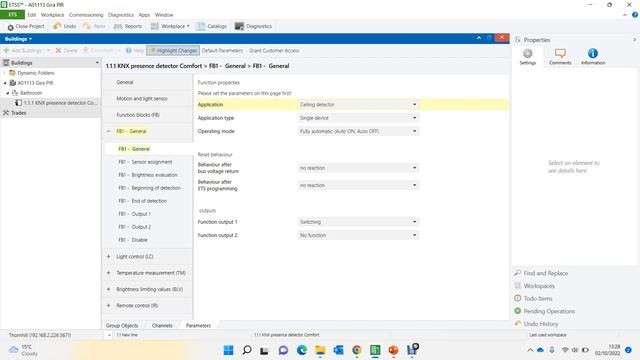The width and height of the screenshot is (640, 360).
Task: Open FB1 - Output 1 page
Action: [x=134, y=214]
